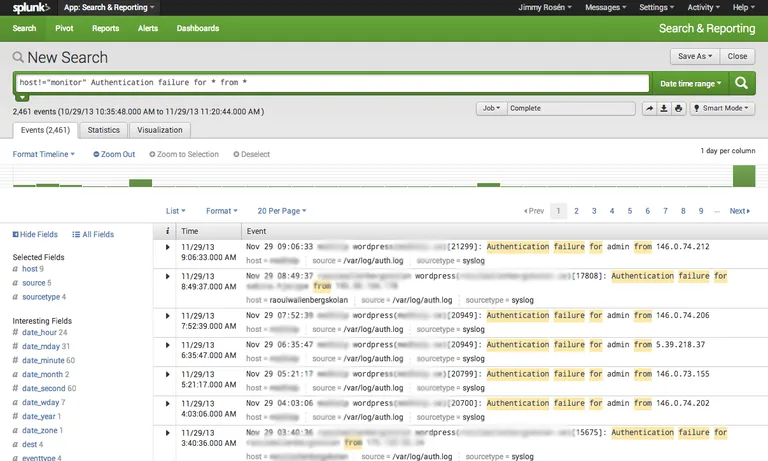Viewport: 768px width, 461px height.
Task: Go to results page 5
Action: click(x=630, y=211)
